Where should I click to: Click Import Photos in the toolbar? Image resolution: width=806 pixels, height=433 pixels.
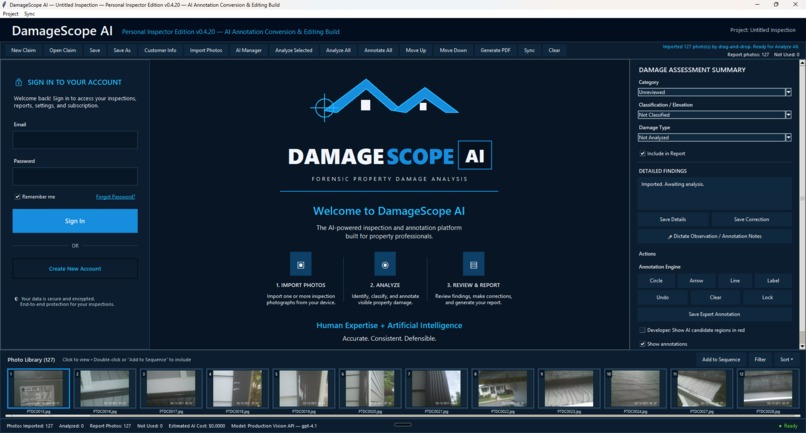point(206,50)
